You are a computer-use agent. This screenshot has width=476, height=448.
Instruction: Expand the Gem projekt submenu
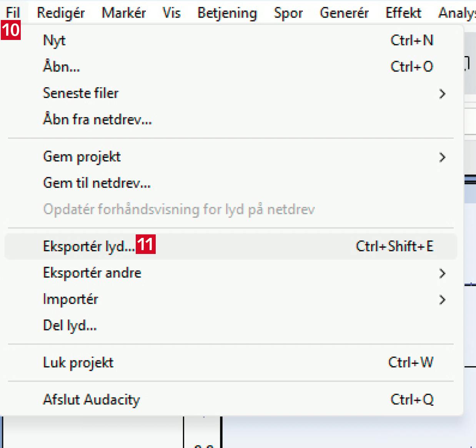(x=82, y=157)
